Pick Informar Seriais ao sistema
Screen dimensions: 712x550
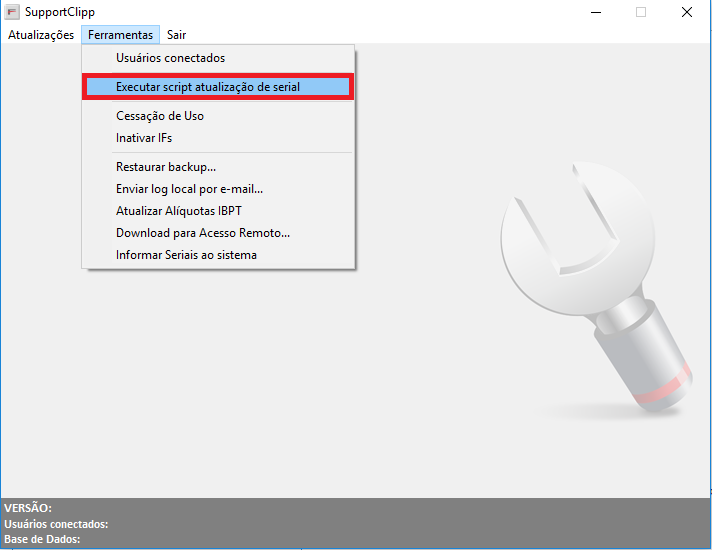[x=186, y=255]
